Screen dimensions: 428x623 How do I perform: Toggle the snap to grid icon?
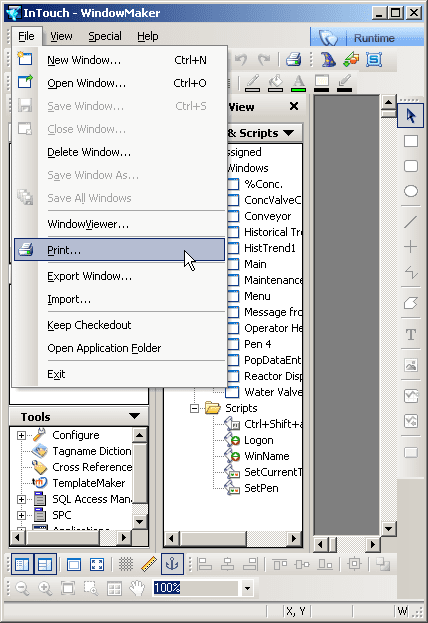[x=126, y=564]
